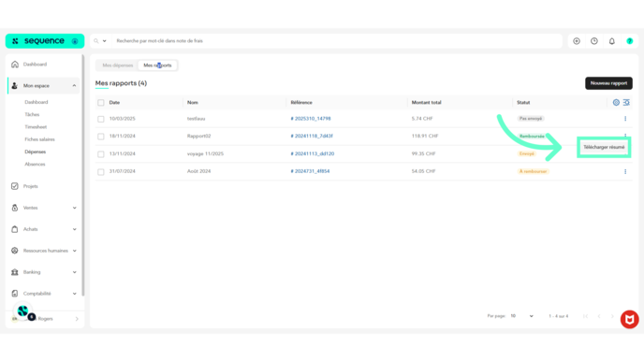
Task: Switch to the Mes dépenses tab
Action: [x=117, y=65]
